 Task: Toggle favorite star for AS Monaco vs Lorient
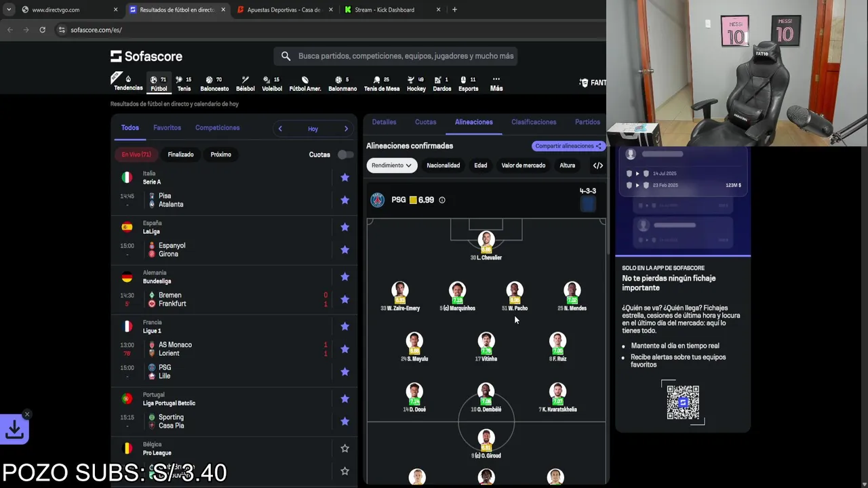pyautogui.click(x=344, y=349)
